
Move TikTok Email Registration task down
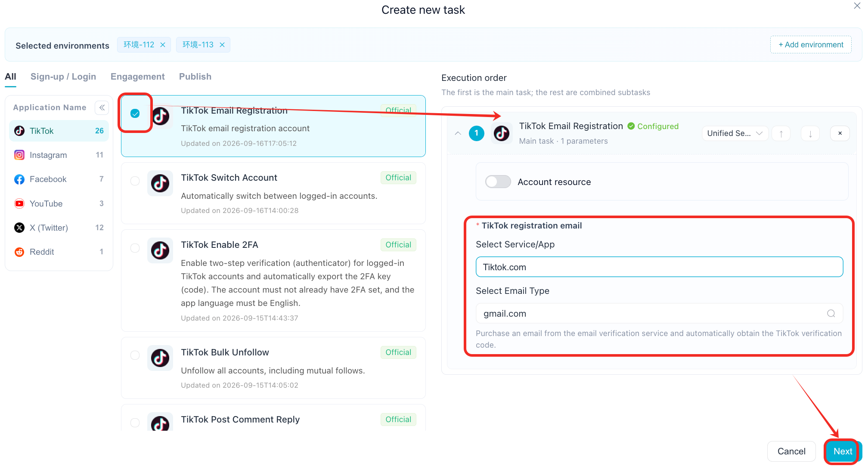pos(810,133)
